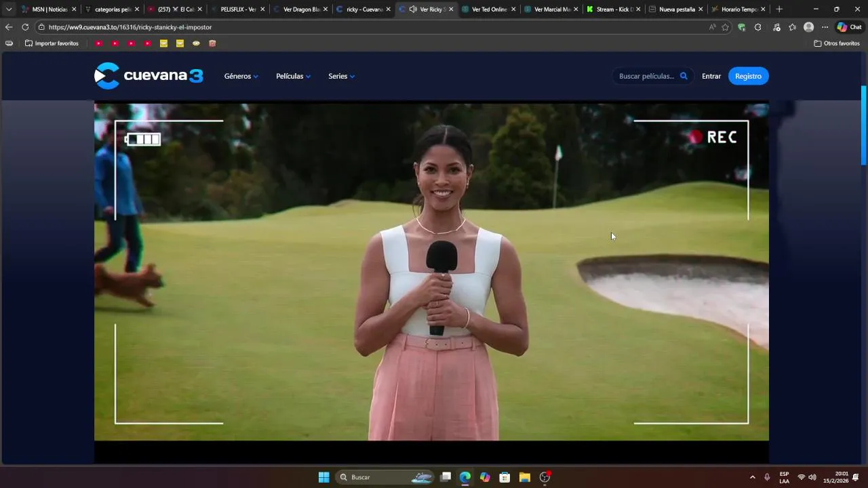The width and height of the screenshot is (868, 488).
Task: Open Otros favoritos folder
Action: coord(837,43)
